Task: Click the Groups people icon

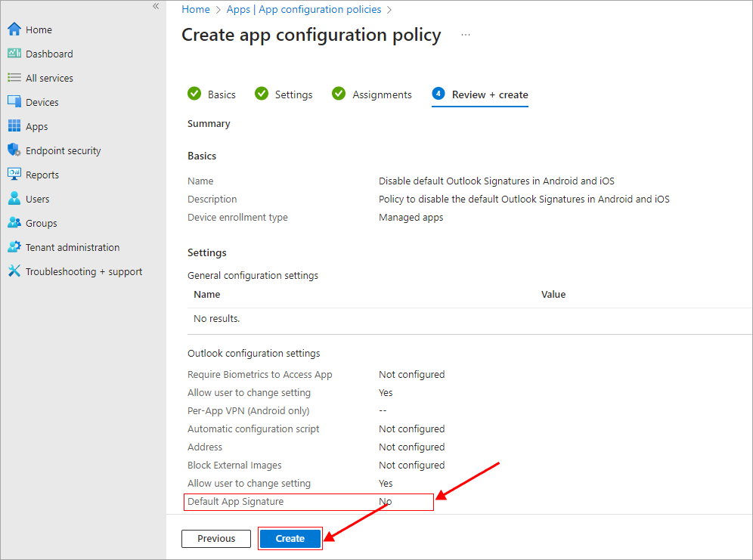Action: [x=14, y=223]
